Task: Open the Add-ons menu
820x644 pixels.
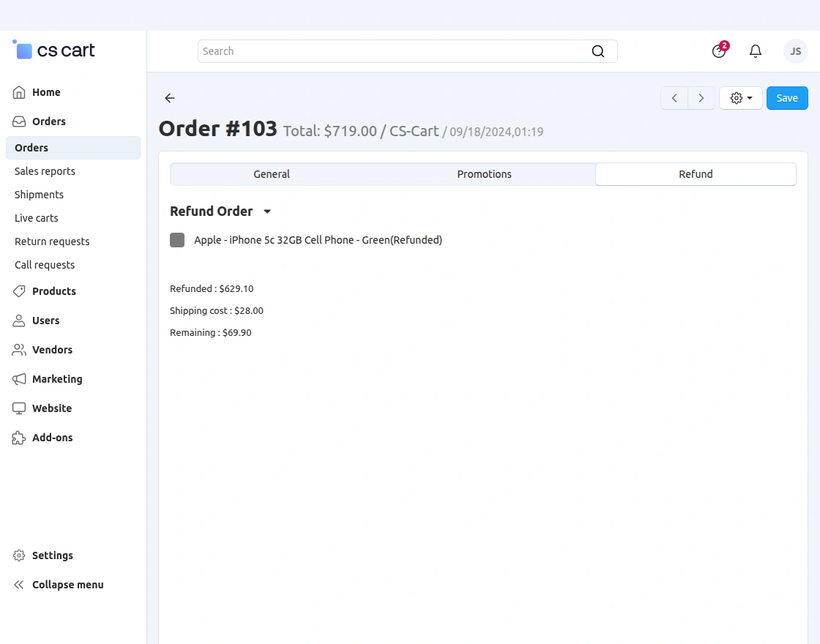Action: 52,438
